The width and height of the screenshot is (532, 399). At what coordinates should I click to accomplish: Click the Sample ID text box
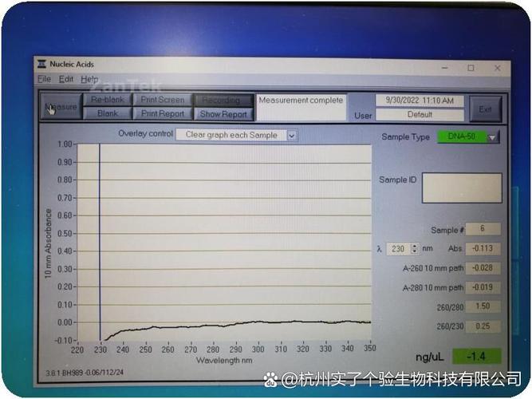point(462,188)
